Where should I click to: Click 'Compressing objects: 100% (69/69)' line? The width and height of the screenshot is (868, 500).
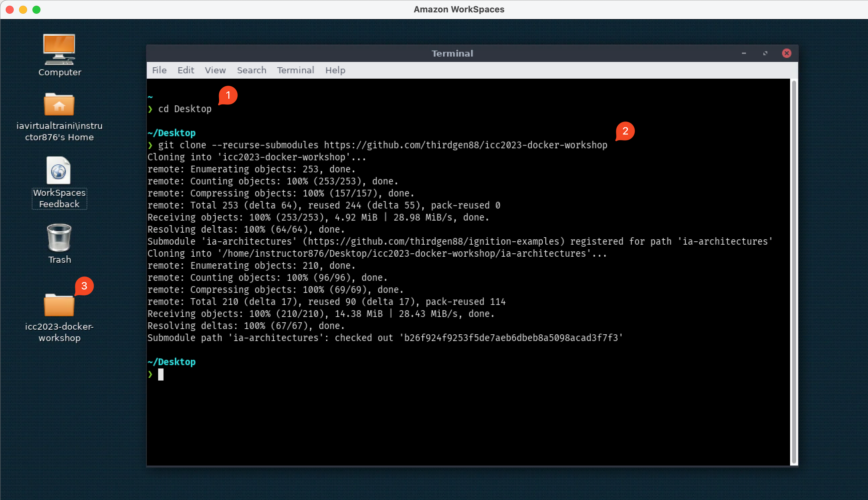pos(275,289)
